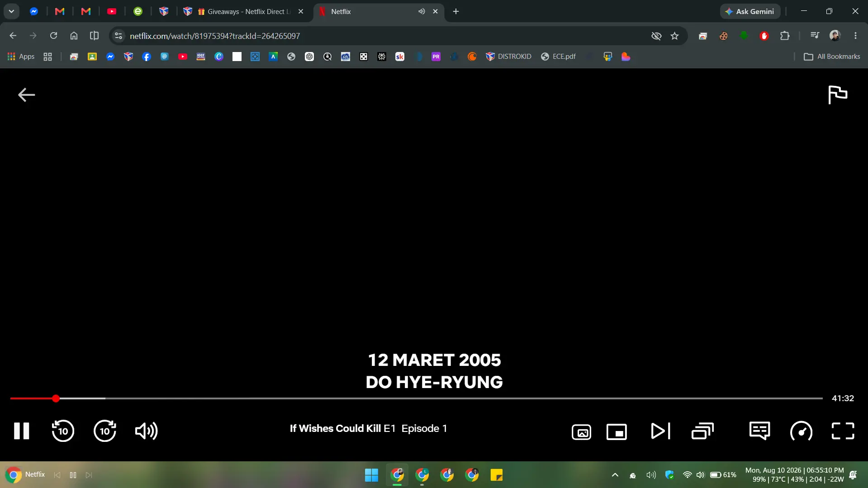Open Windows Security shield in the tray
Screen dimensions: 868x488
pyautogui.click(x=669, y=475)
